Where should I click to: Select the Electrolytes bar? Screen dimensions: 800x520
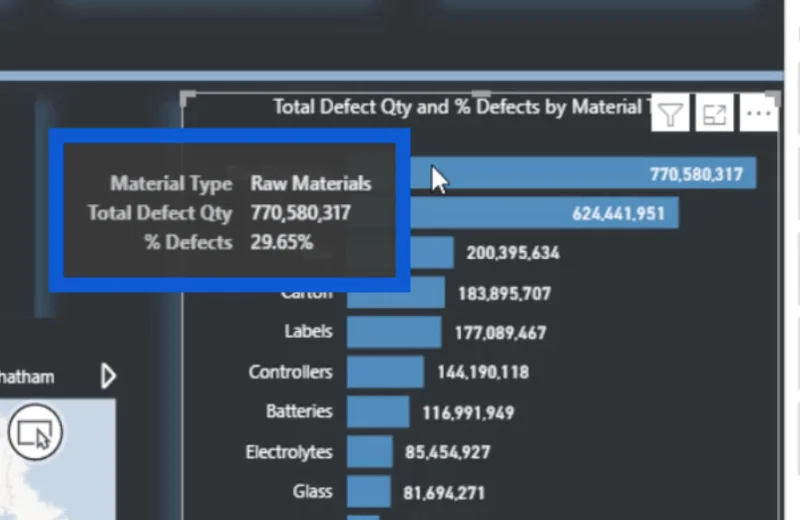pyautogui.click(x=370, y=451)
